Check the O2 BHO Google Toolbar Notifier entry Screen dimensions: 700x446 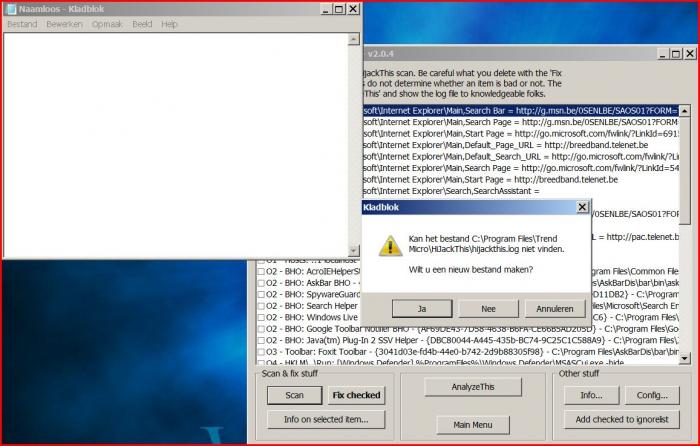click(261, 329)
